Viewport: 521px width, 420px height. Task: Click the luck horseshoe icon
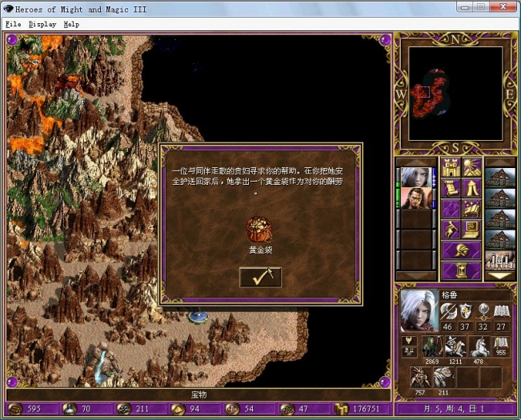409,352
